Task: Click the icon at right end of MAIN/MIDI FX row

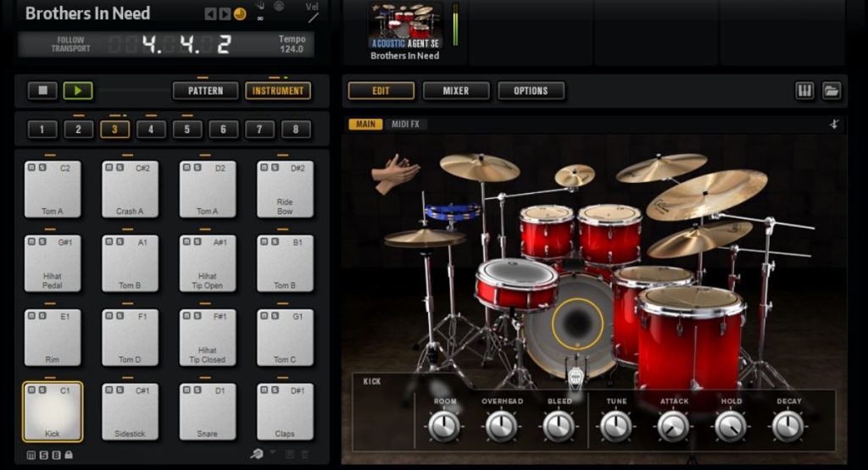Action: pyautogui.click(x=834, y=124)
